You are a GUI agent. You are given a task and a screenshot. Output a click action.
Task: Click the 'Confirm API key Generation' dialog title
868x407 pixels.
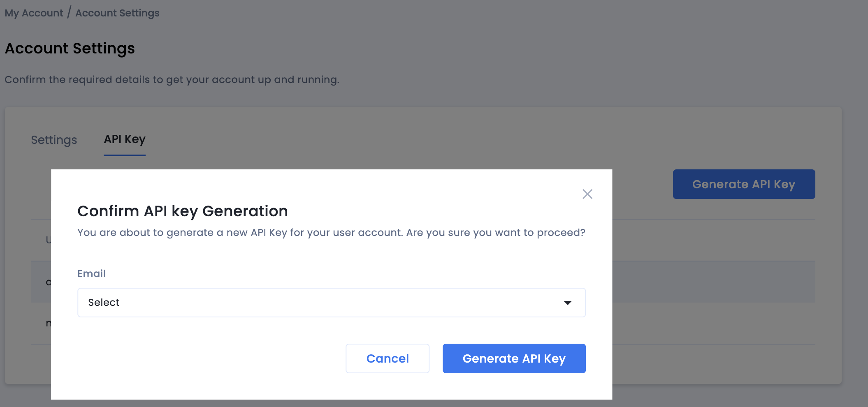click(x=182, y=211)
